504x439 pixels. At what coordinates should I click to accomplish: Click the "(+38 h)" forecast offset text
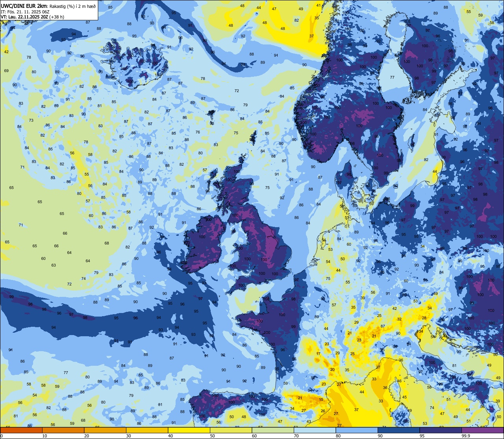[x=57, y=17]
